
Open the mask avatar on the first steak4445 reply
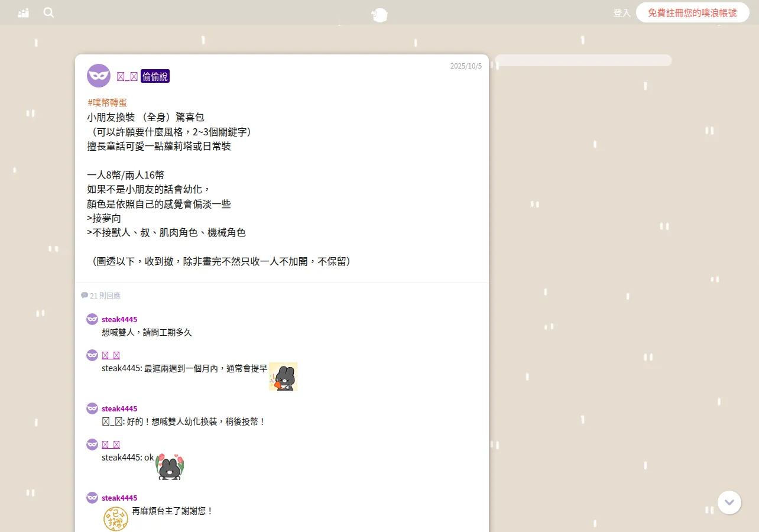pos(92,319)
